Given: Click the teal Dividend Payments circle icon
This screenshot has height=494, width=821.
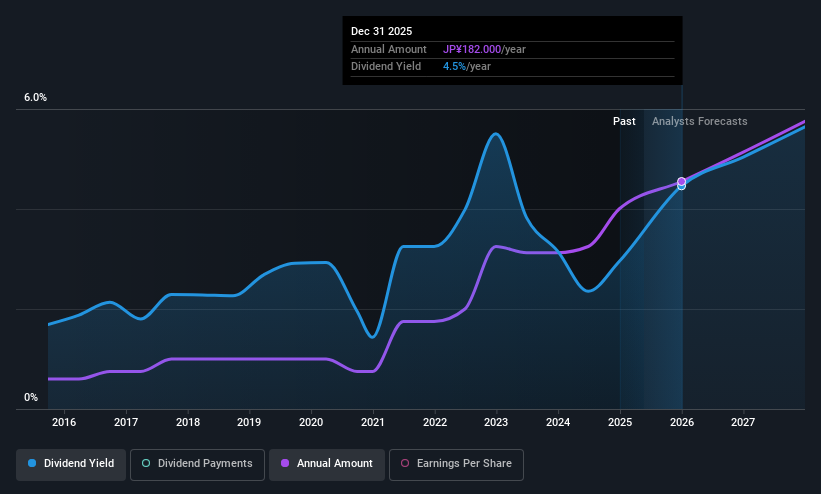Looking at the screenshot, I should click(x=146, y=463).
